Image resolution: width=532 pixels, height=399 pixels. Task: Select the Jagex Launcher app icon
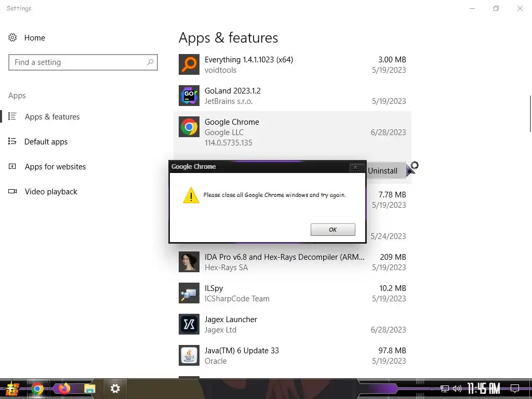point(189,324)
